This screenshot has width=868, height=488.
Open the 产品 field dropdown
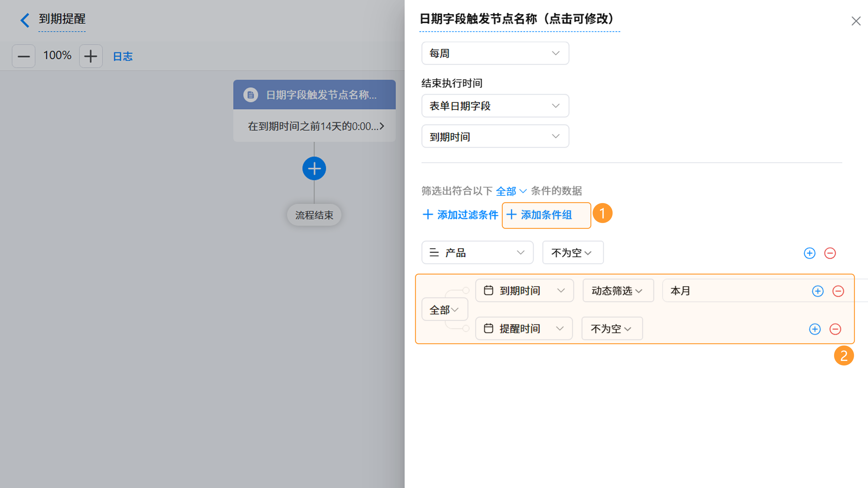(x=477, y=252)
